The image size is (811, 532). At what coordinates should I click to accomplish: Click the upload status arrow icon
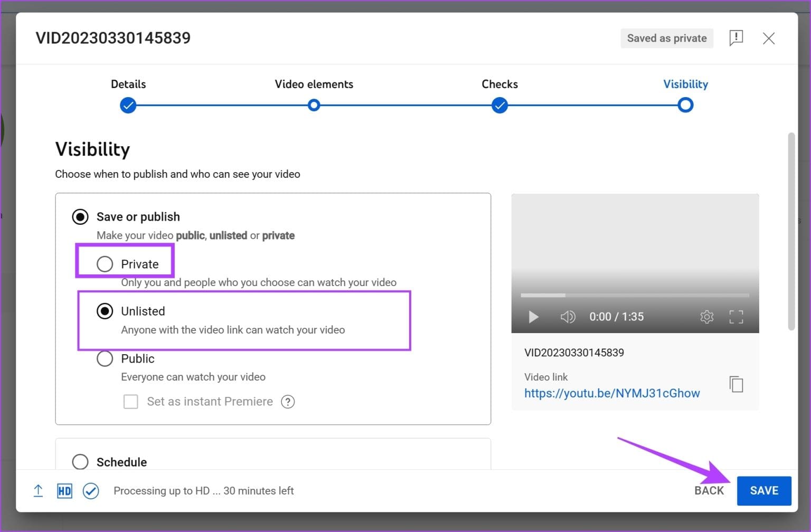tap(38, 491)
